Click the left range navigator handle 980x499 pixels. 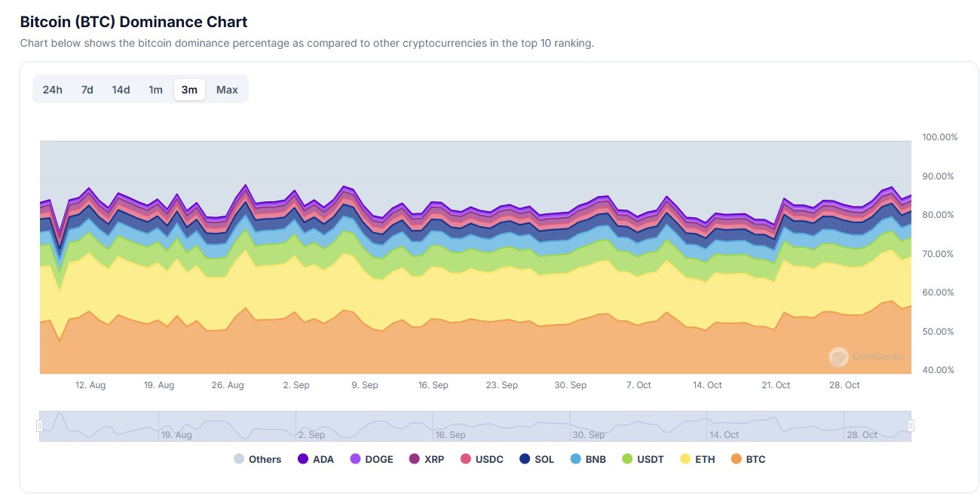tap(40, 426)
